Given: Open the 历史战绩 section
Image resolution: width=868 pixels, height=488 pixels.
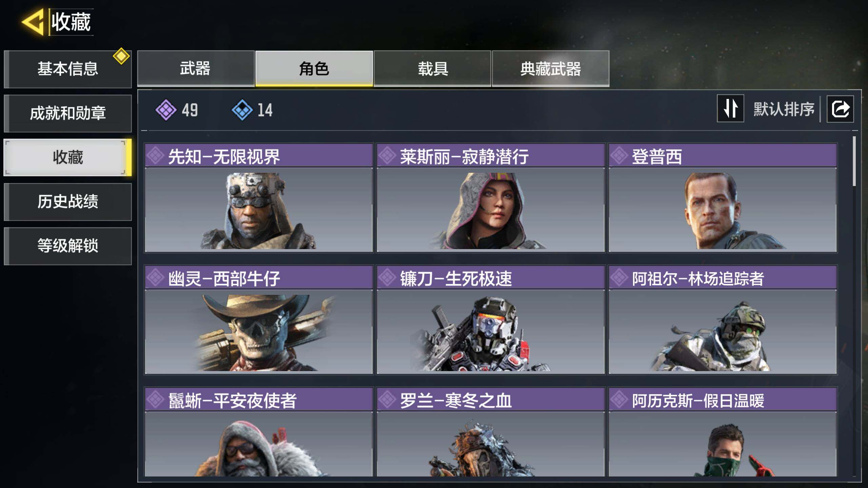Looking at the screenshot, I should point(68,202).
